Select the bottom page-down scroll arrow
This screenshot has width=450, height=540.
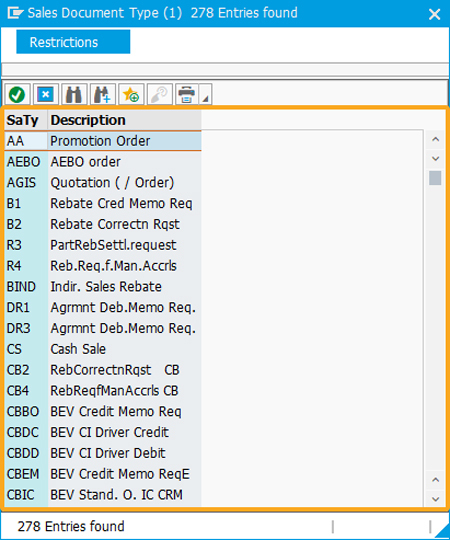pos(435,499)
